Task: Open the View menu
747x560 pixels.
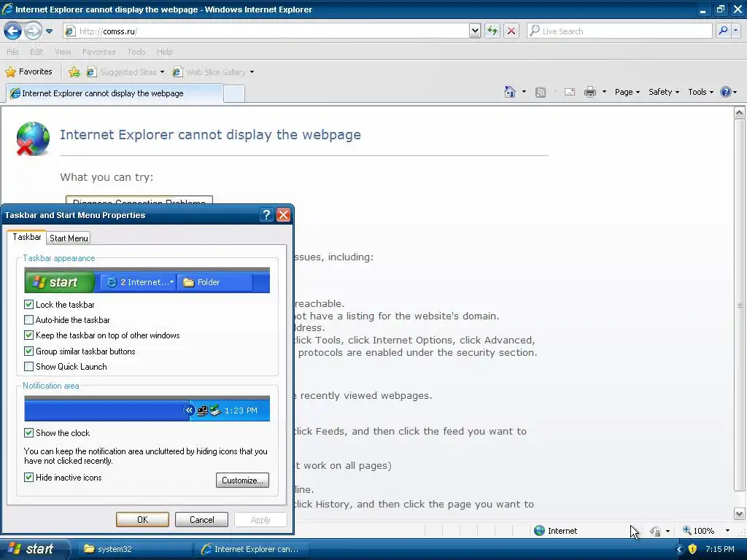Action: (x=63, y=52)
